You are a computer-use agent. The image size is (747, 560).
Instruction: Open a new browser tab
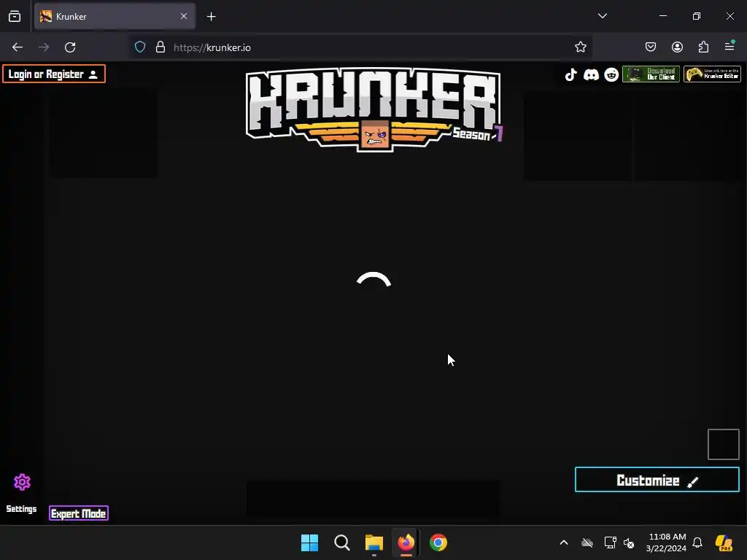211,17
